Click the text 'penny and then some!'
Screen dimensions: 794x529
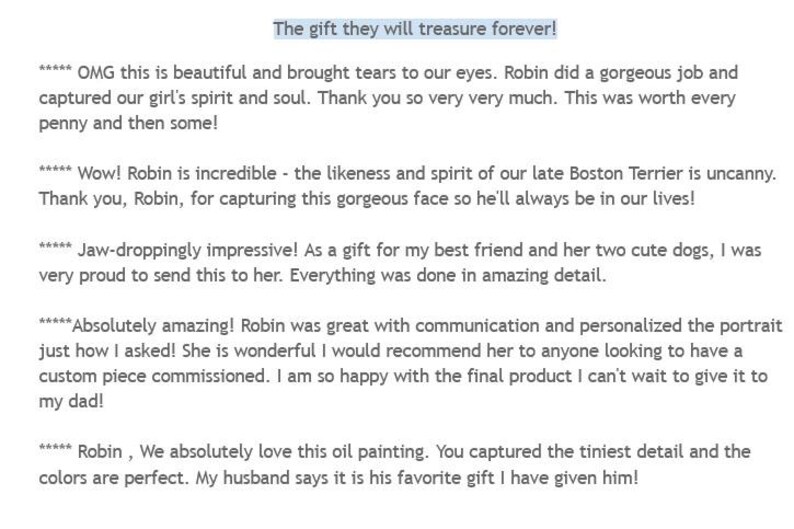[128, 124]
